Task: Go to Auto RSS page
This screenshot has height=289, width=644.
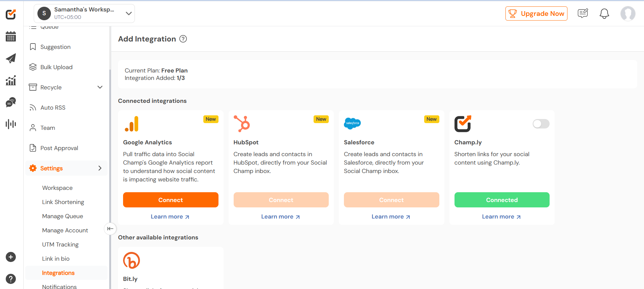Action: click(53, 108)
